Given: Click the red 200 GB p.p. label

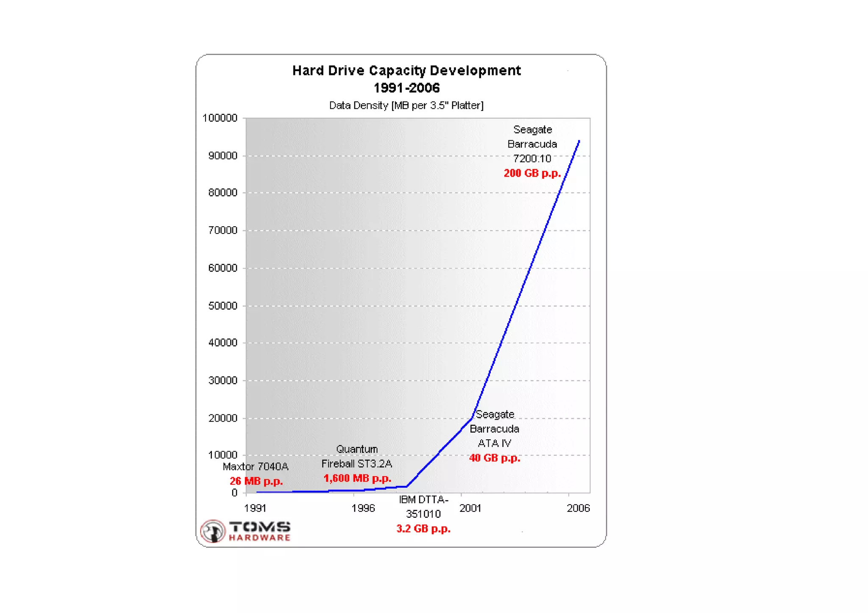Looking at the screenshot, I should point(532,173).
